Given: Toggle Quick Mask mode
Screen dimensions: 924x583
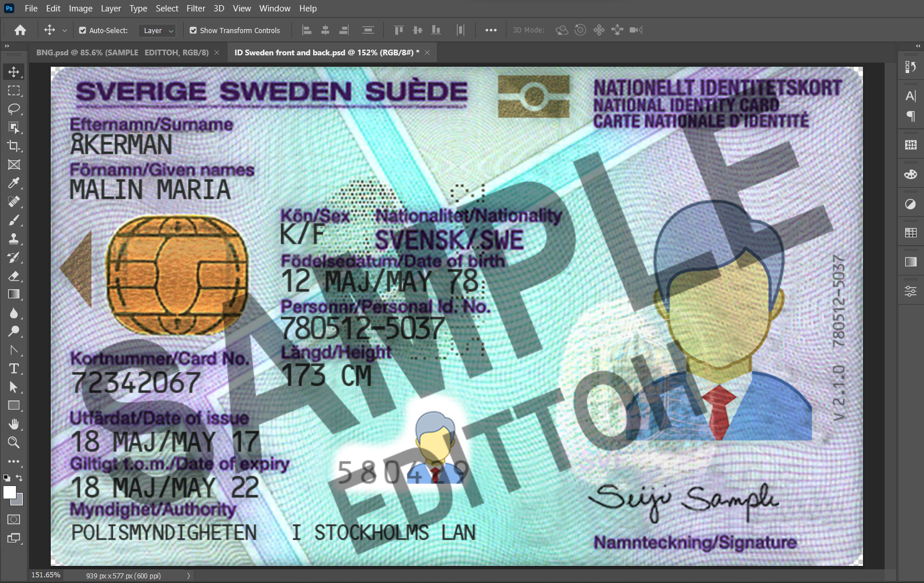Looking at the screenshot, I should pyautogui.click(x=14, y=520).
